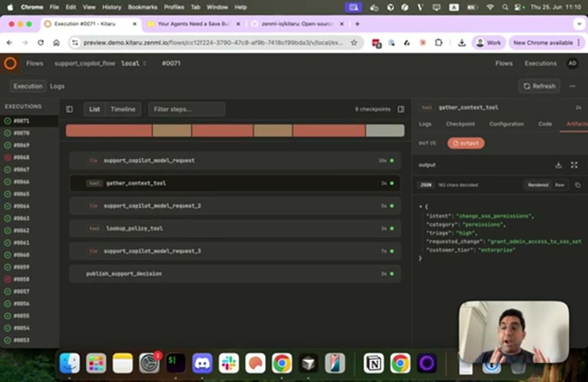This screenshot has width=588, height=382.
Task: Open Executions link in top navigation
Action: 541,63
